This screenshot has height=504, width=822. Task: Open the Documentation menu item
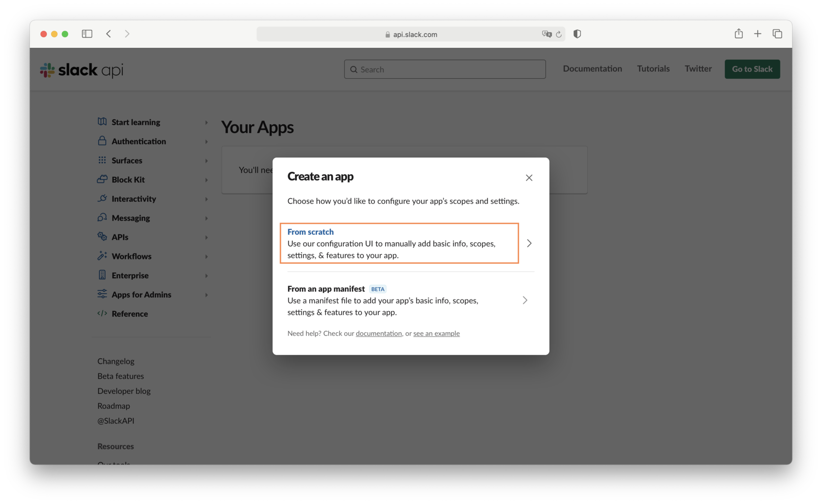pyautogui.click(x=592, y=69)
